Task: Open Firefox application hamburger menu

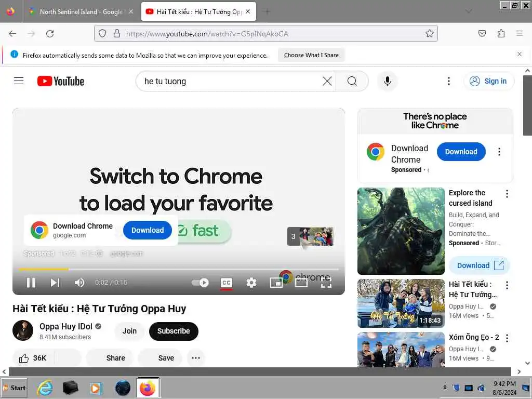Action: pyautogui.click(x=520, y=33)
